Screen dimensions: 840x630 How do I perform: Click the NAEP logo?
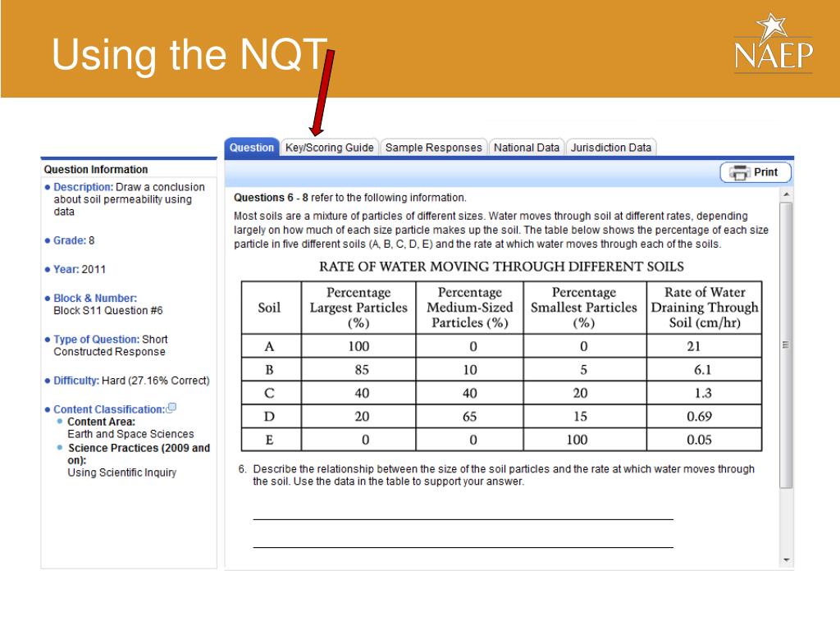[773, 44]
